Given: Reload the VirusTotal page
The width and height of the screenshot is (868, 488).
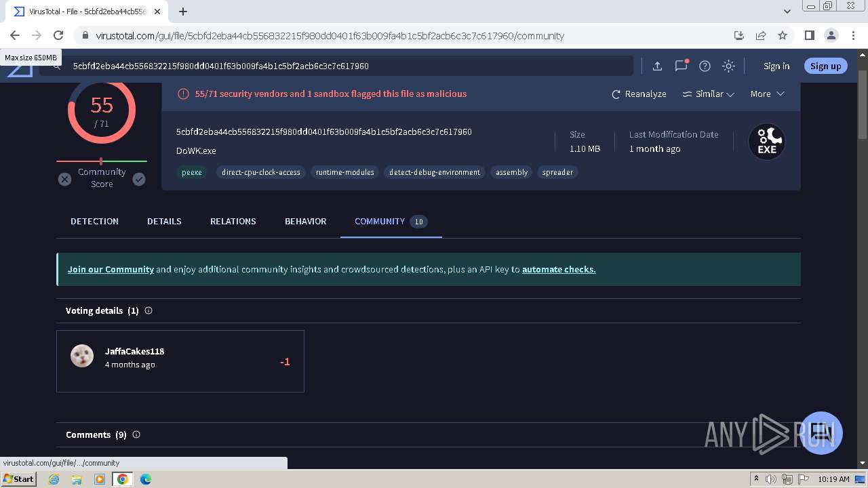Looking at the screenshot, I should pyautogui.click(x=58, y=35).
